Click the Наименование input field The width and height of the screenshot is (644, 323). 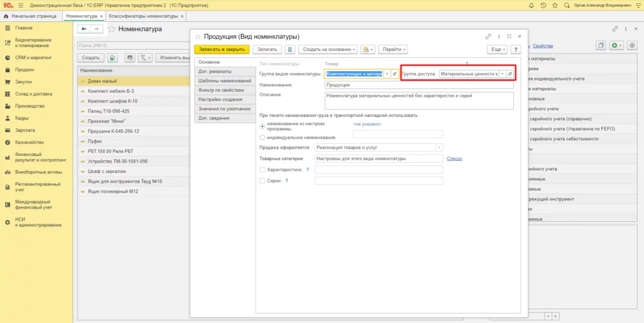click(419, 85)
